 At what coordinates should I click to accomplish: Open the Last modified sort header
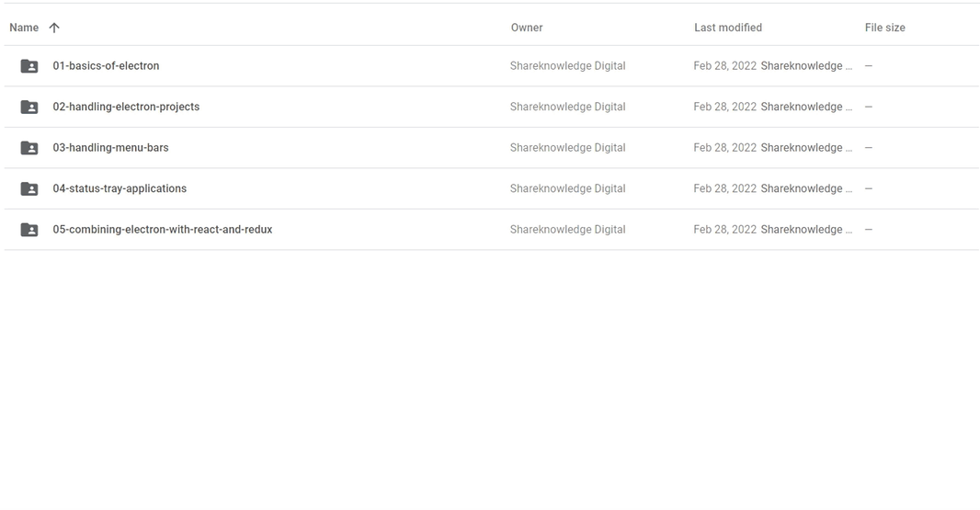tap(728, 28)
